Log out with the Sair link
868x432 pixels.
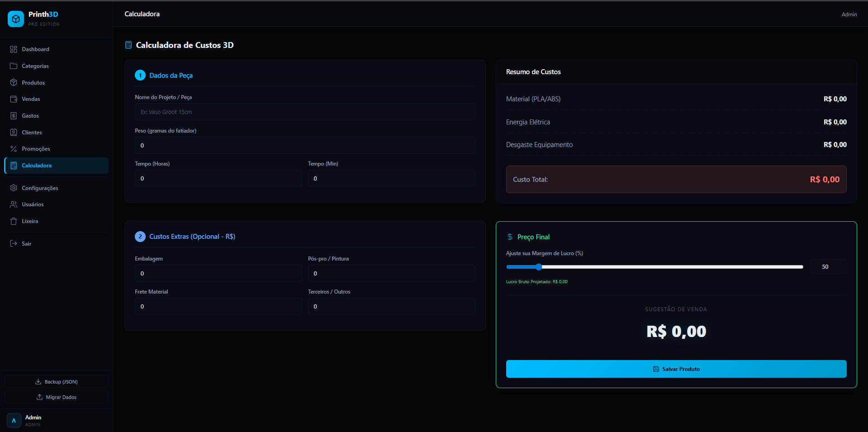coord(57,244)
